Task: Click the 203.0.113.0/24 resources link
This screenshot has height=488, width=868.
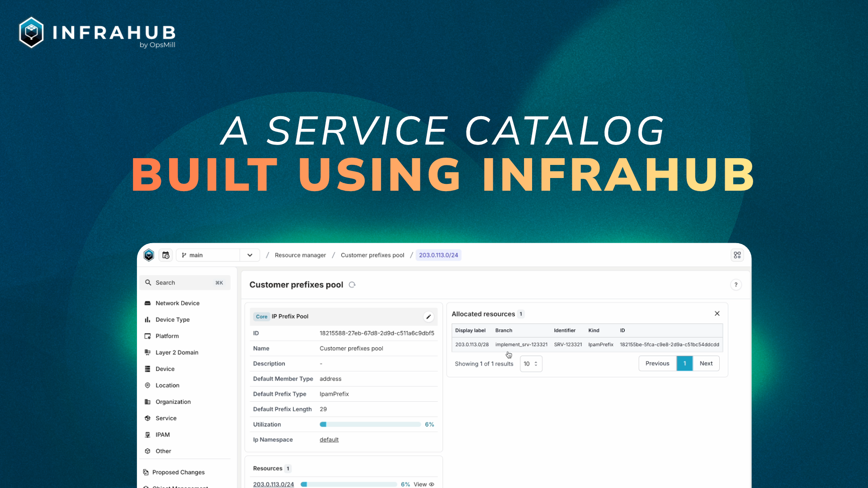Action: pos(274,484)
